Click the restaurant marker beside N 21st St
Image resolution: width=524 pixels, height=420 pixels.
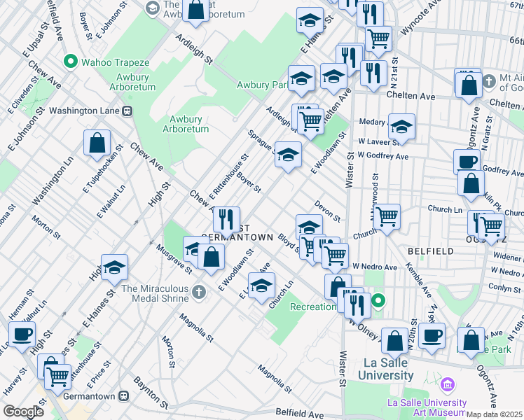pyautogui.click(x=373, y=73)
